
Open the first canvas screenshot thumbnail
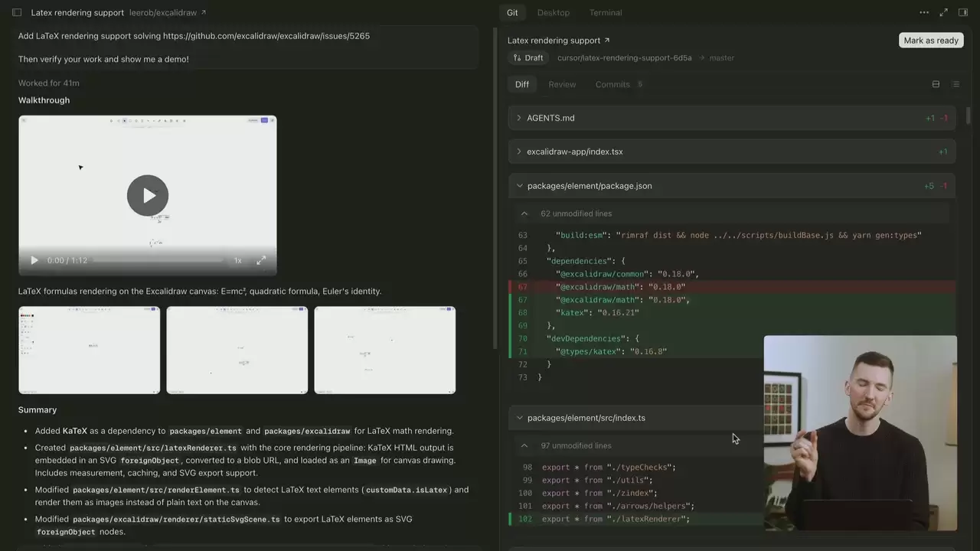(90, 350)
